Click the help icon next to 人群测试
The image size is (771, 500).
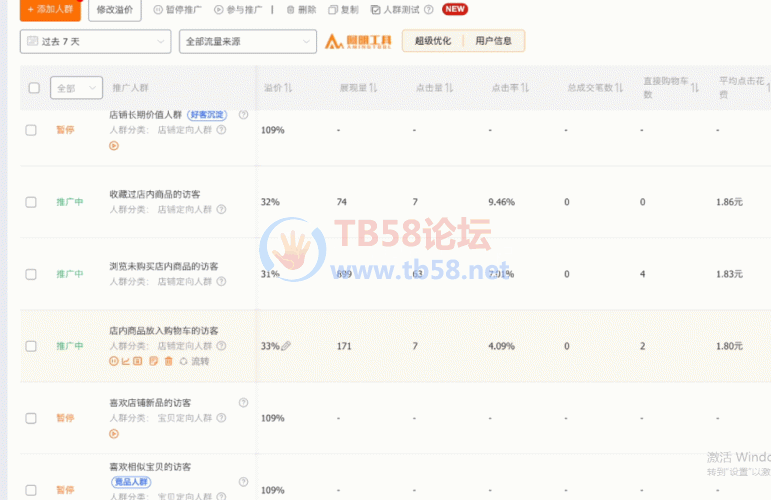tap(429, 10)
